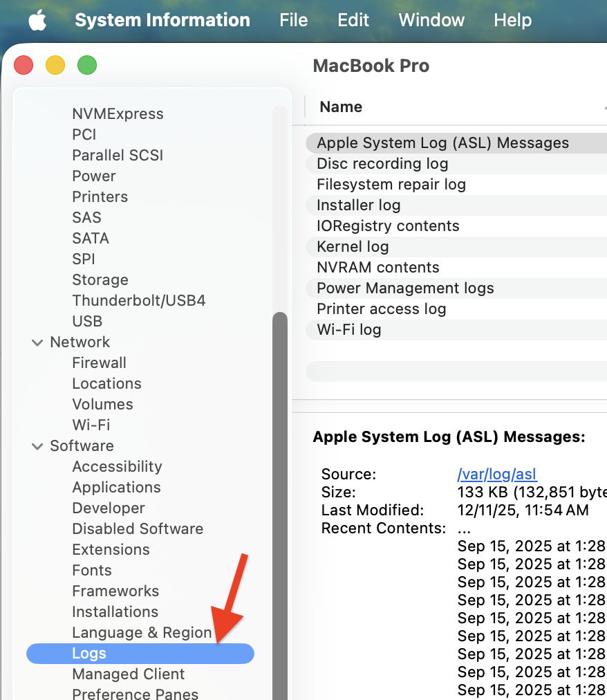
Task: Select Volumes under Network
Action: (102, 405)
